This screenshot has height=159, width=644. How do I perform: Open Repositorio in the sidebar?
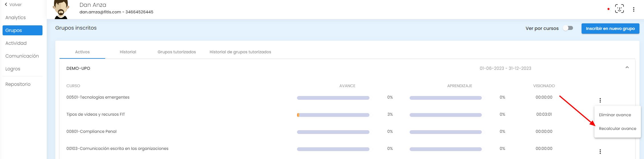coord(18,84)
